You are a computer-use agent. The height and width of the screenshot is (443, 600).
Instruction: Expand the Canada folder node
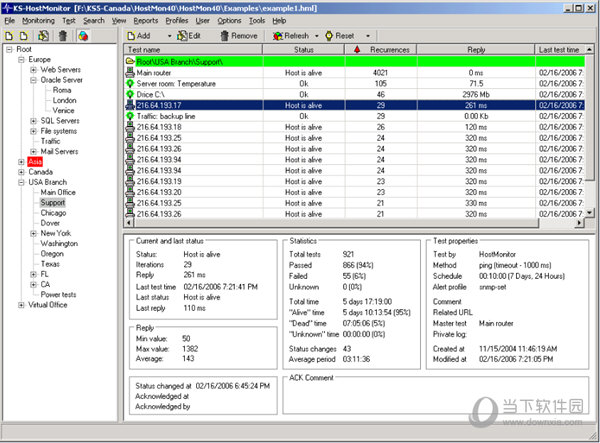click(x=21, y=172)
